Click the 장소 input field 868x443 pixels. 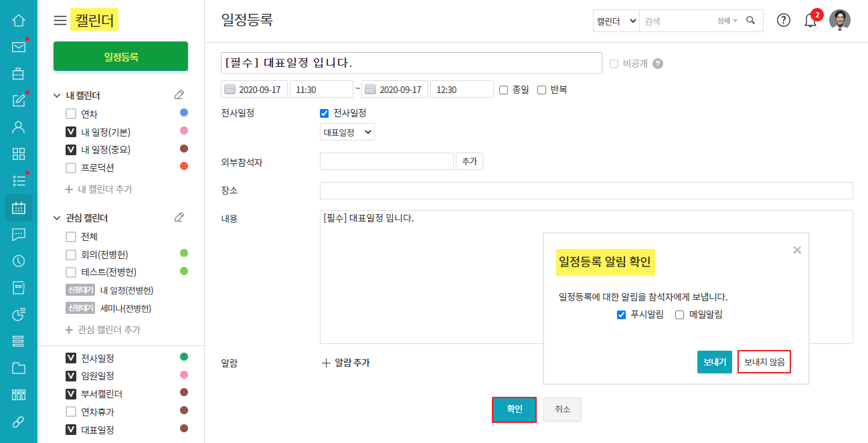[586, 191]
